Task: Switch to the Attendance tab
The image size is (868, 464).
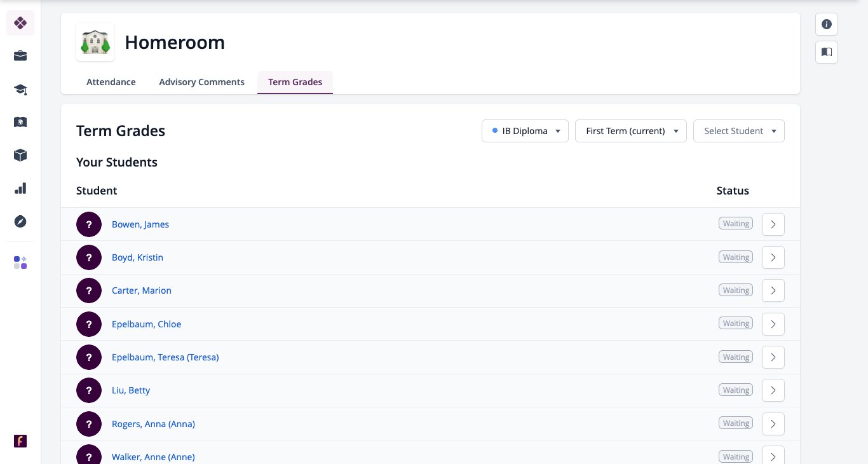Action: [x=111, y=82]
